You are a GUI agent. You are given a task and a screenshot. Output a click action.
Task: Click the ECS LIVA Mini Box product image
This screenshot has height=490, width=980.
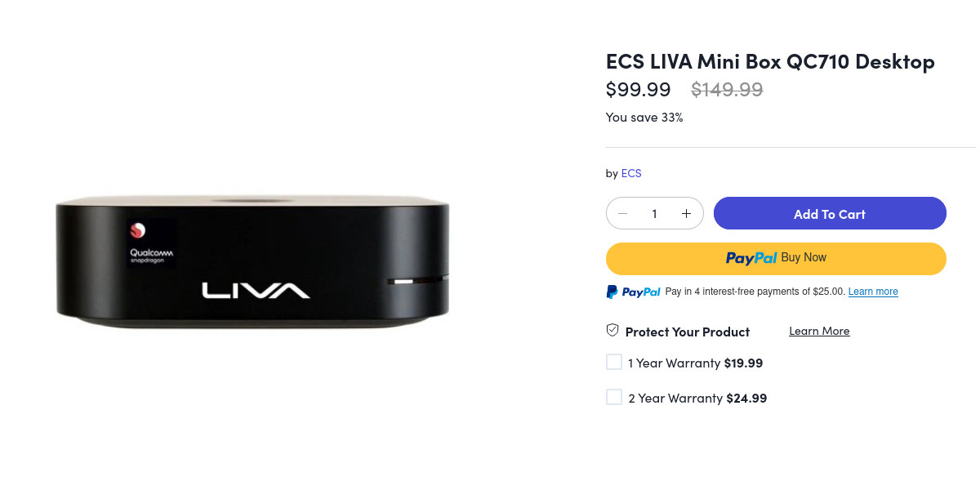pyautogui.click(x=252, y=261)
